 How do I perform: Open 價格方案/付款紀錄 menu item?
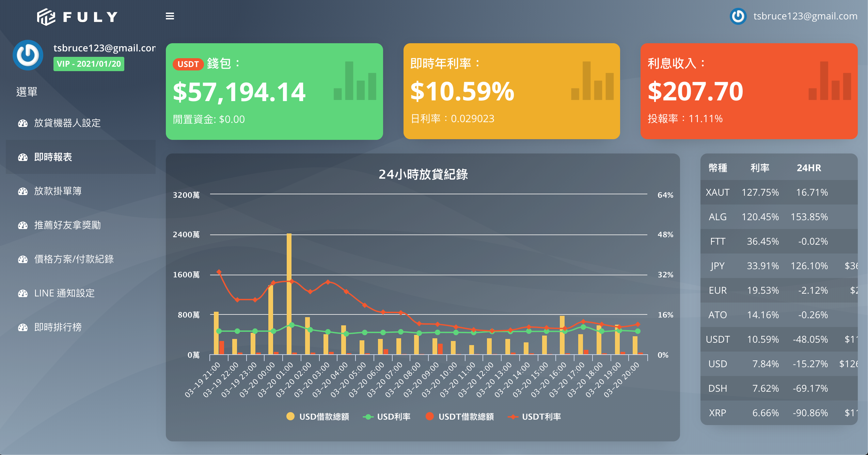[22, 259]
